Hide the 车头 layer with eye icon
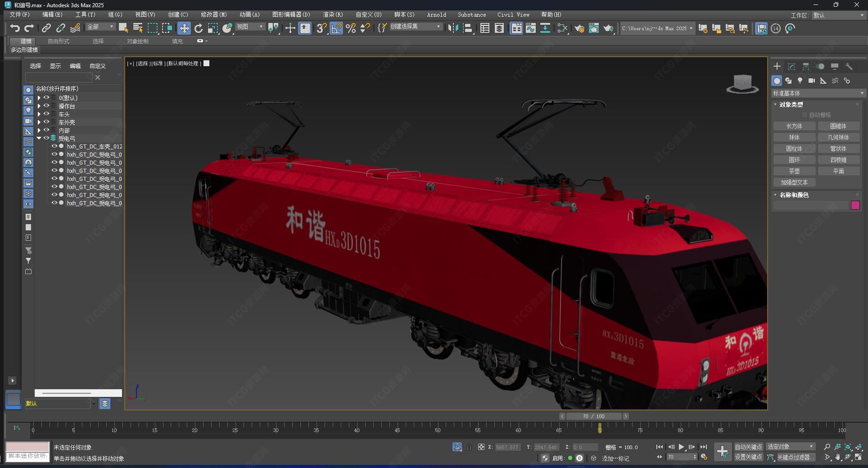Screen dimensions: 868x468 tap(46, 114)
